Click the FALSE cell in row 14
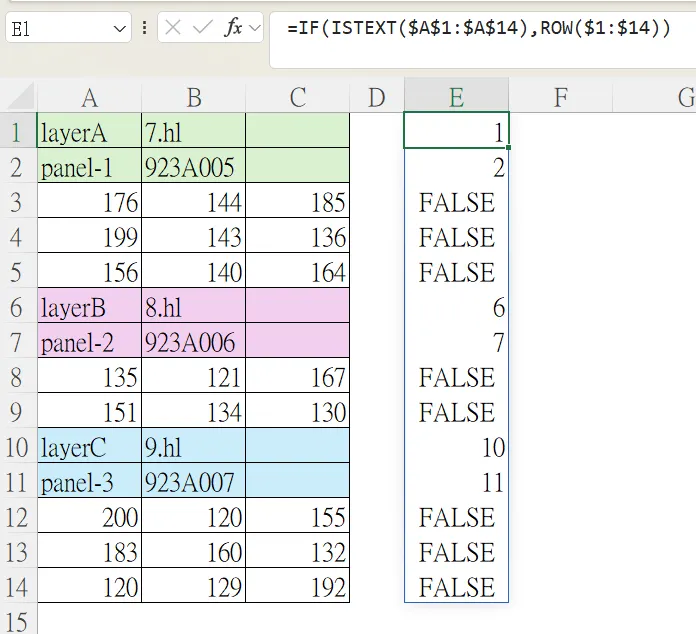This screenshot has width=696, height=634. (456, 586)
